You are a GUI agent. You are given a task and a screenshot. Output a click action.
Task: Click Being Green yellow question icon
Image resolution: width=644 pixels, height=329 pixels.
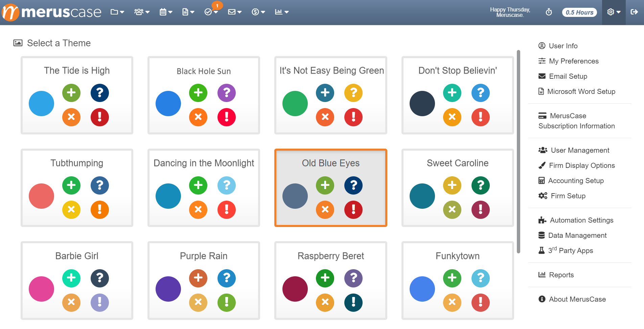pos(353,93)
